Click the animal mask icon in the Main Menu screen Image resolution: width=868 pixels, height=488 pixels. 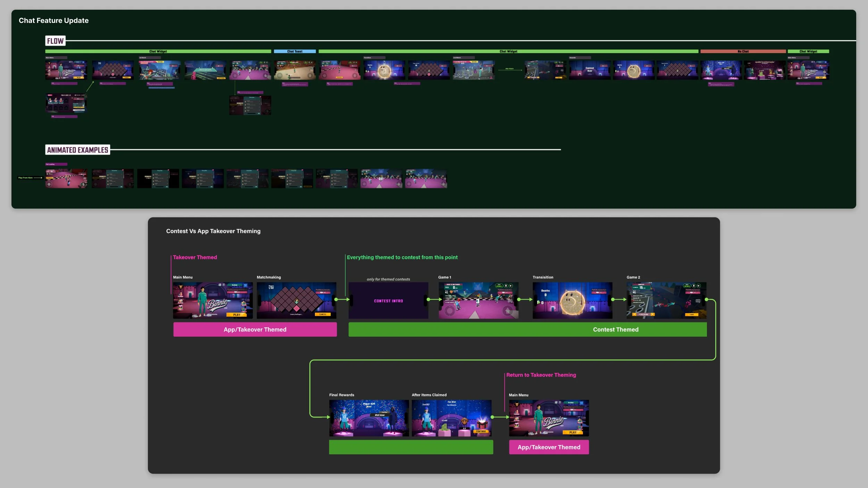coord(181,287)
